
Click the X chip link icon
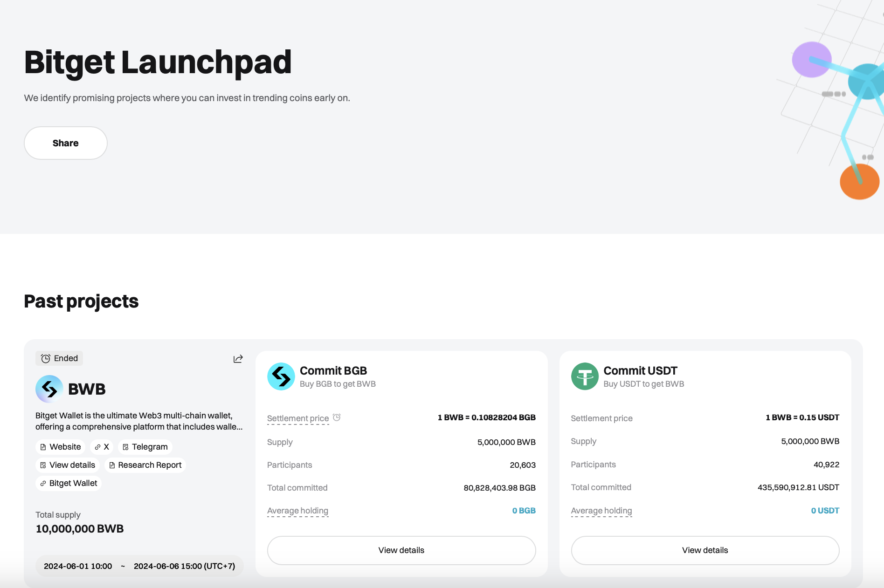pos(97,447)
